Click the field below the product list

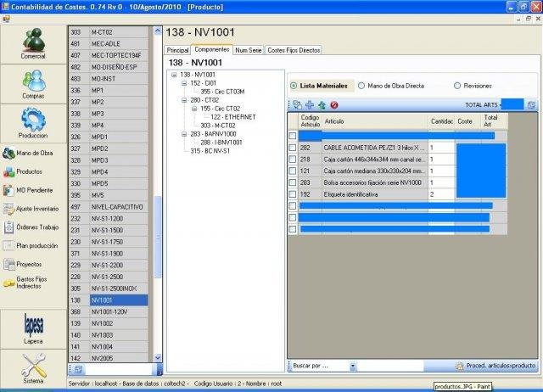point(120,369)
